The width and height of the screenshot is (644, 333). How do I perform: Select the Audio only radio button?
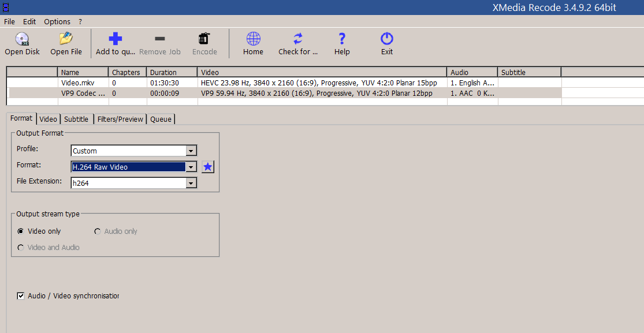tap(98, 231)
